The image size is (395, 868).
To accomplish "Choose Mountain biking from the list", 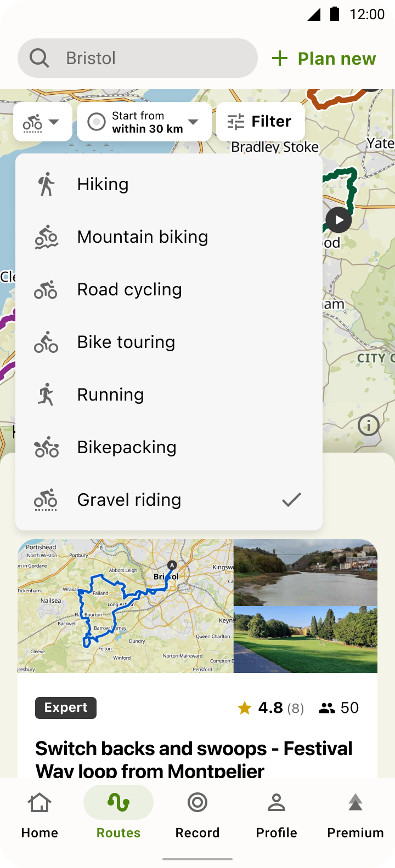I will (x=169, y=237).
